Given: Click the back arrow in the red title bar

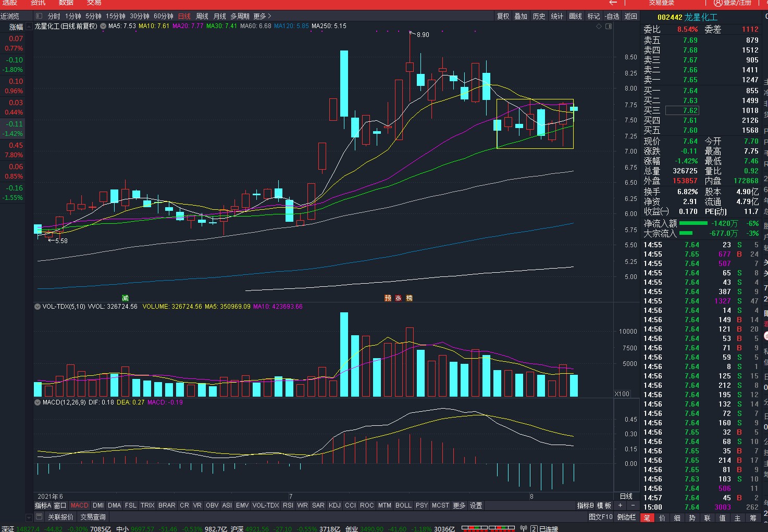Looking at the screenshot, I should pos(613,3).
